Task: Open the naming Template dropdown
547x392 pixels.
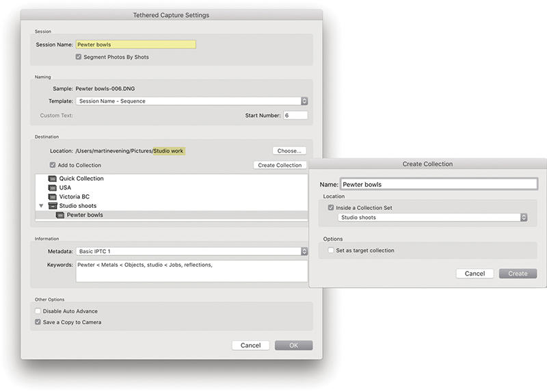Action: 191,101
